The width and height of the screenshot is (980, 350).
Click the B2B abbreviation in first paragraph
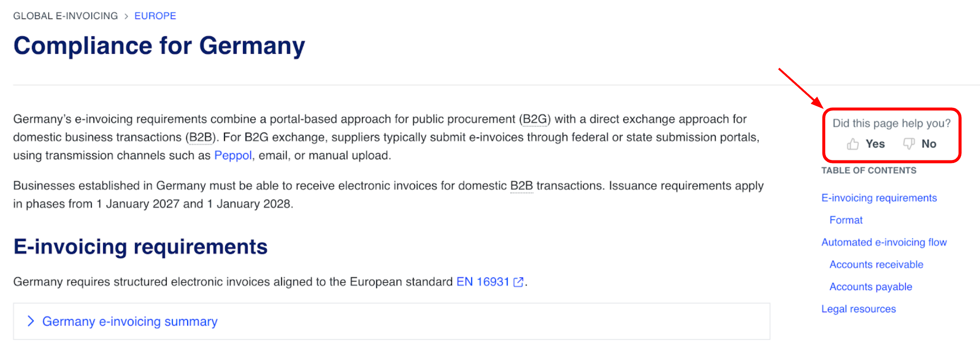coord(201,138)
